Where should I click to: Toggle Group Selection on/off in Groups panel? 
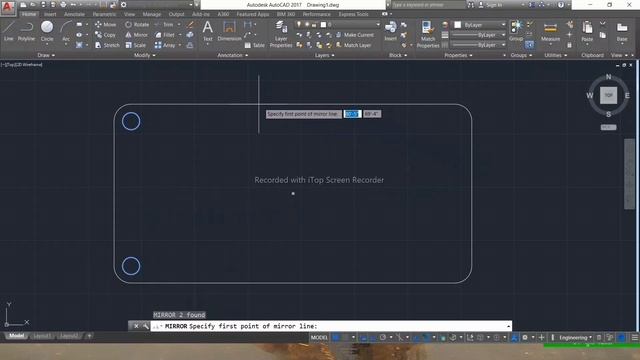coord(529,45)
